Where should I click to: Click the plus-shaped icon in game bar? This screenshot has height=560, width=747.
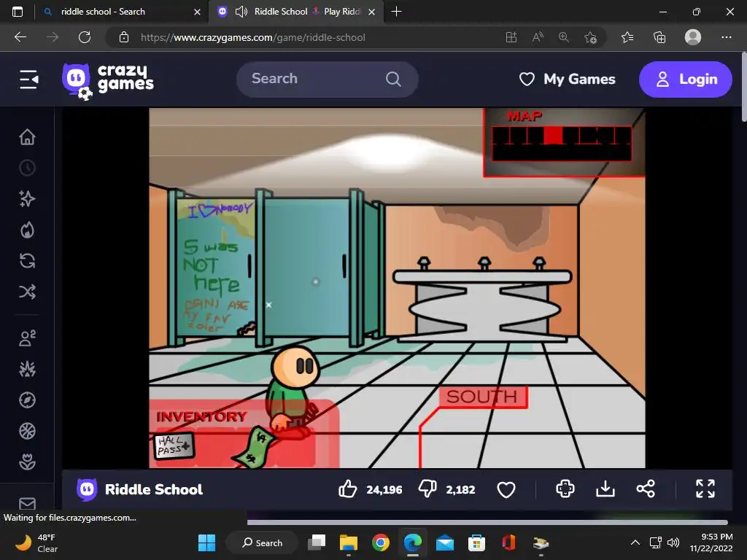pyautogui.click(x=565, y=489)
